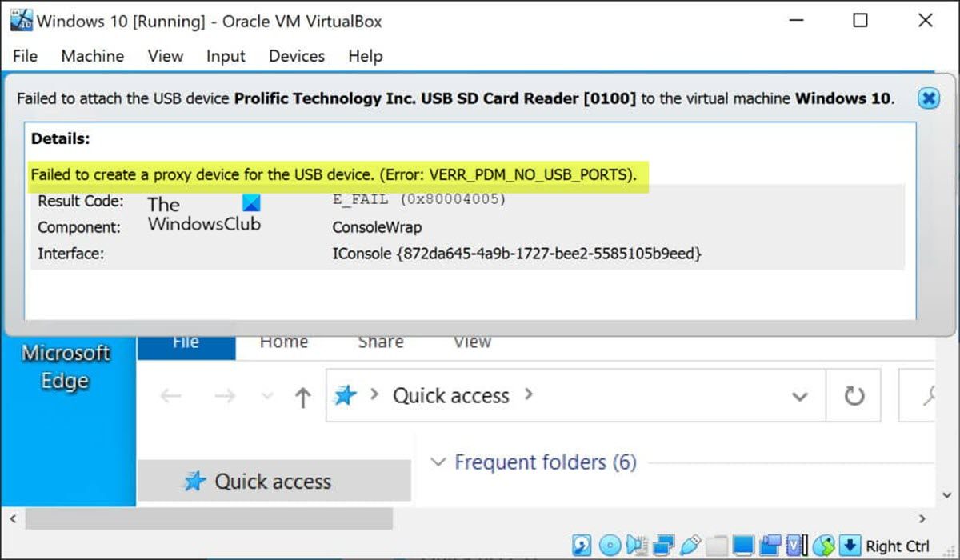Dismiss the USB error notification

click(x=928, y=98)
